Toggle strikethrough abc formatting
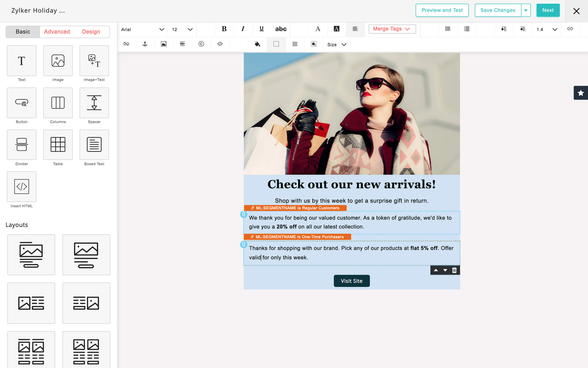Viewport: 588px width, 368px height. coord(281,29)
